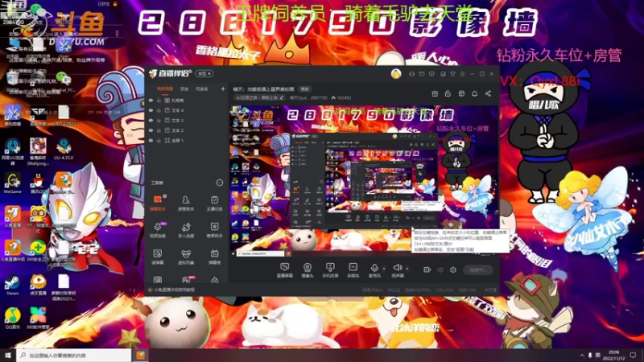Open the 虎牙直播 desktop shortcut
Viewport: 644px width, 362px height.
click(38, 285)
